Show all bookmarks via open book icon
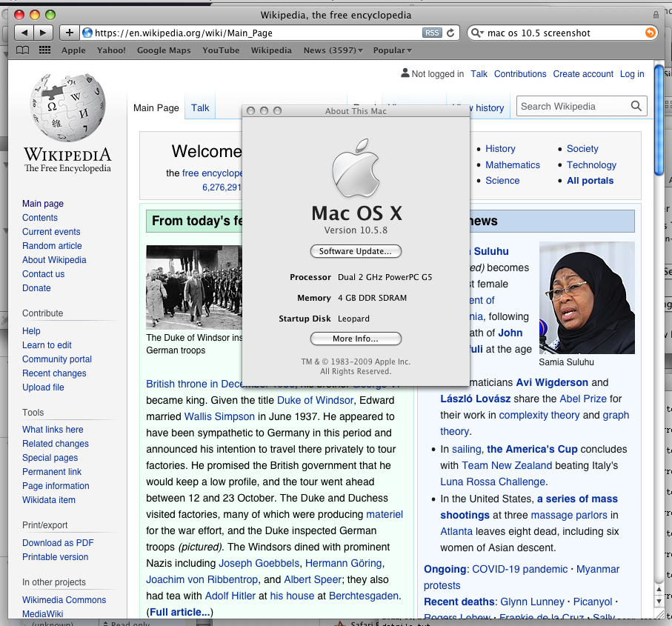The image size is (672, 626). tap(23, 50)
